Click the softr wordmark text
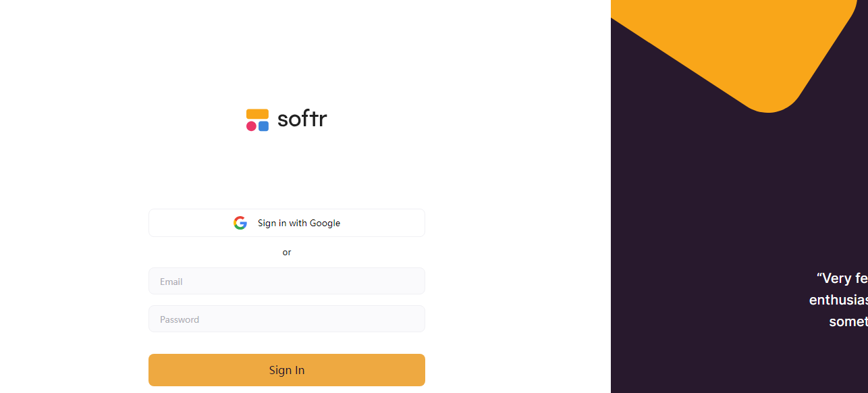 pyautogui.click(x=302, y=120)
